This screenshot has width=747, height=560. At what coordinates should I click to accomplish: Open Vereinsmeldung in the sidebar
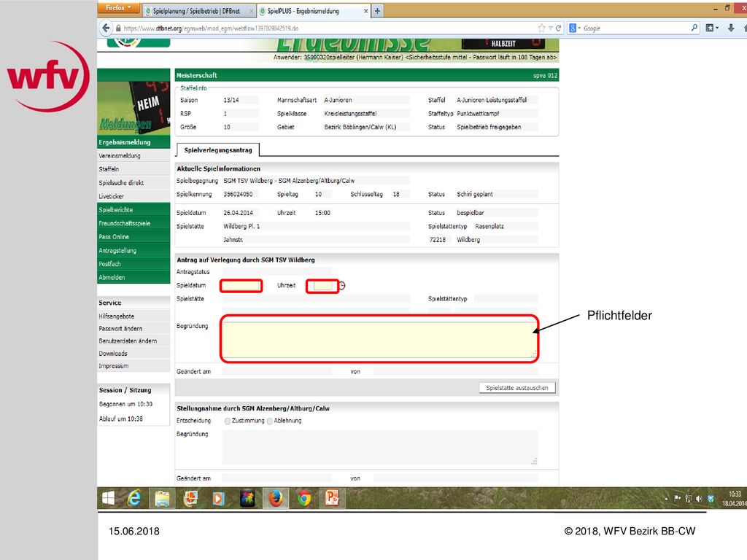133,156
